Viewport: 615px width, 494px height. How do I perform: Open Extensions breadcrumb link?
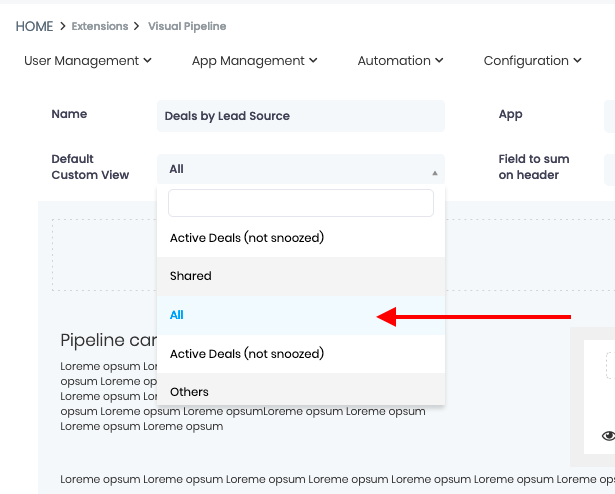(x=100, y=26)
